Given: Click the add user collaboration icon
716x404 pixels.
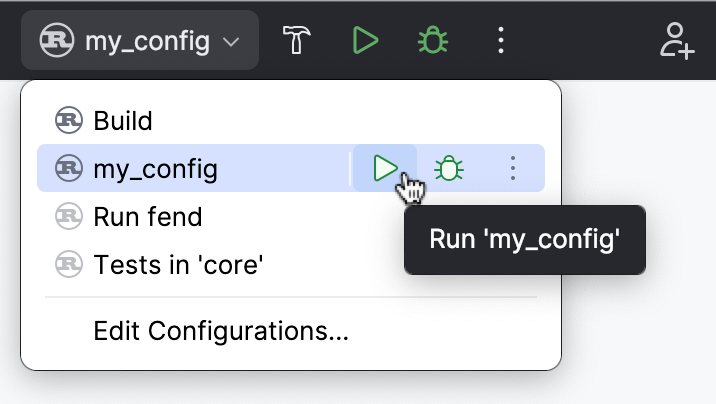Looking at the screenshot, I should pos(677,41).
